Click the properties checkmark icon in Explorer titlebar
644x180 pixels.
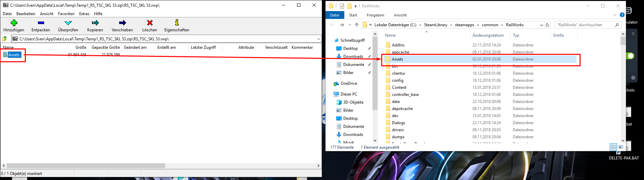(342, 6)
